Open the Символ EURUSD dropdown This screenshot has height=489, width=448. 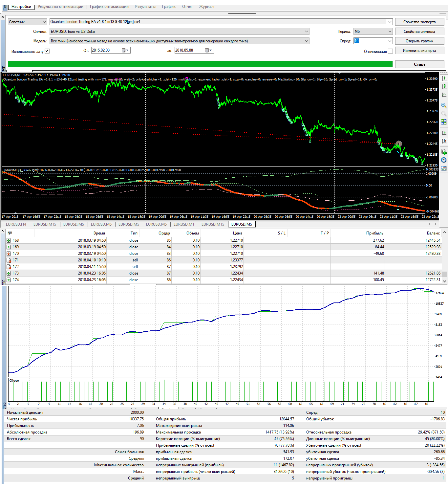pyautogui.click(x=179, y=32)
